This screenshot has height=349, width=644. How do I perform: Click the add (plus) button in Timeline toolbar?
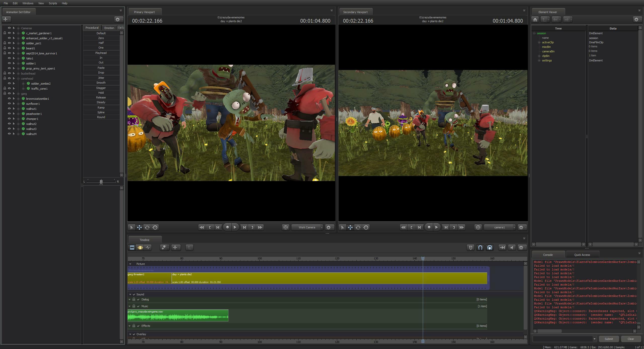[176, 248]
